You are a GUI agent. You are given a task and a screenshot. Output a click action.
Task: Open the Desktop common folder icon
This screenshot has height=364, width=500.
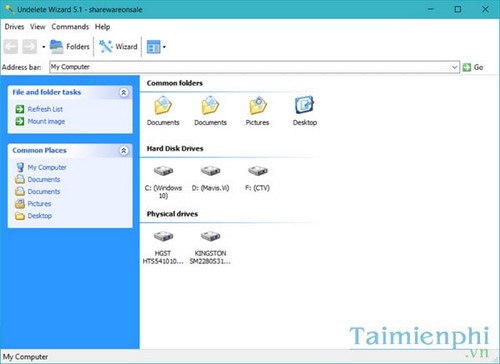pos(304,105)
